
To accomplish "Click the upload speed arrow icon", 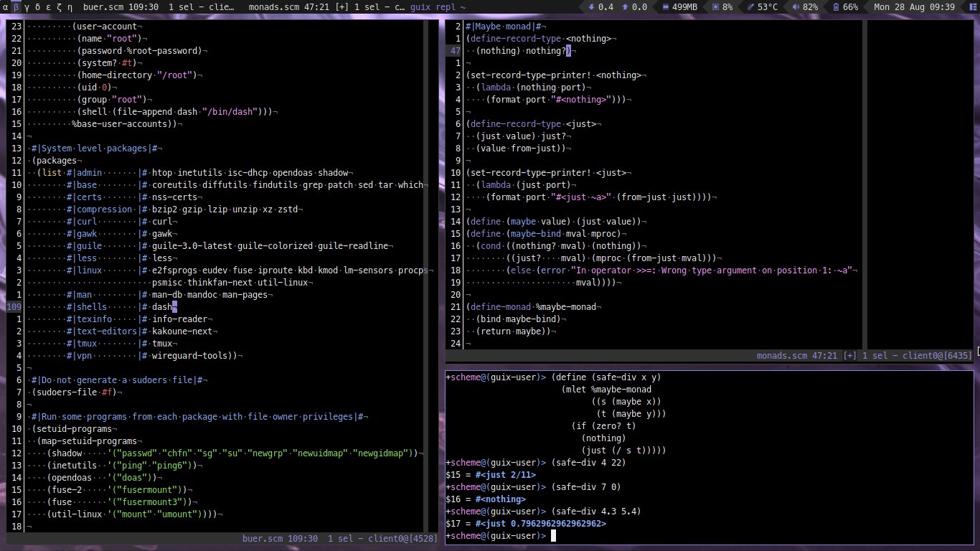I will tap(625, 6).
